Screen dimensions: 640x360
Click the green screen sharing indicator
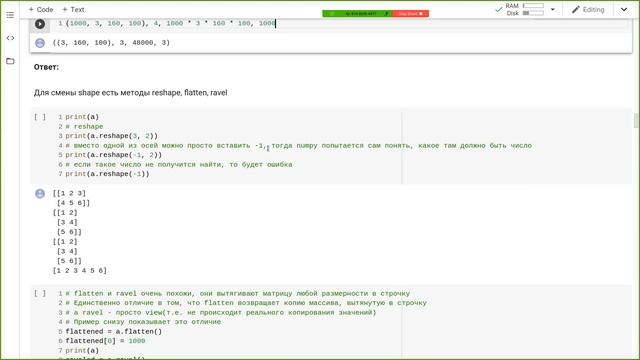pyautogui.click(x=357, y=13)
